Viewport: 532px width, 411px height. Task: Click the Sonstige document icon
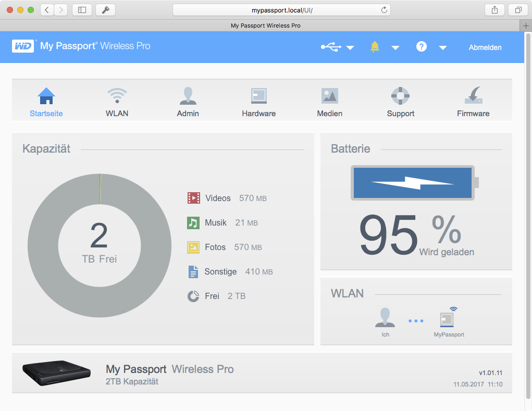pos(193,271)
